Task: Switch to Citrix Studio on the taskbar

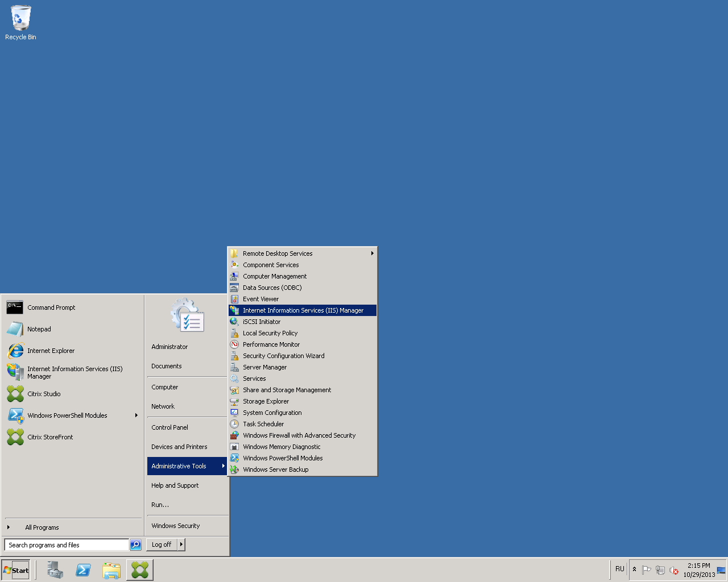Action: click(140, 570)
